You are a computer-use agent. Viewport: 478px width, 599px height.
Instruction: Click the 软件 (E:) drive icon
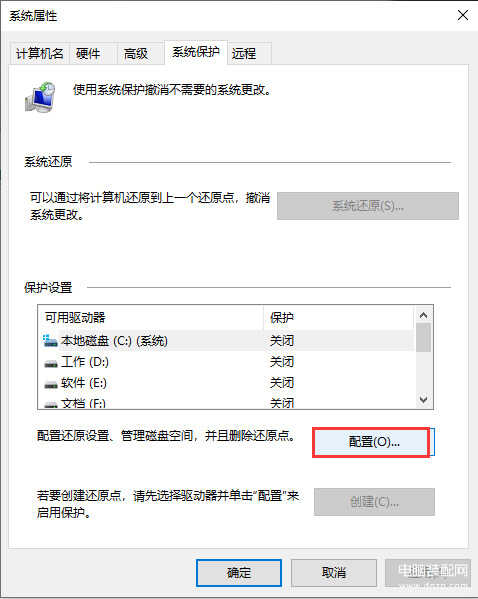[x=50, y=384]
